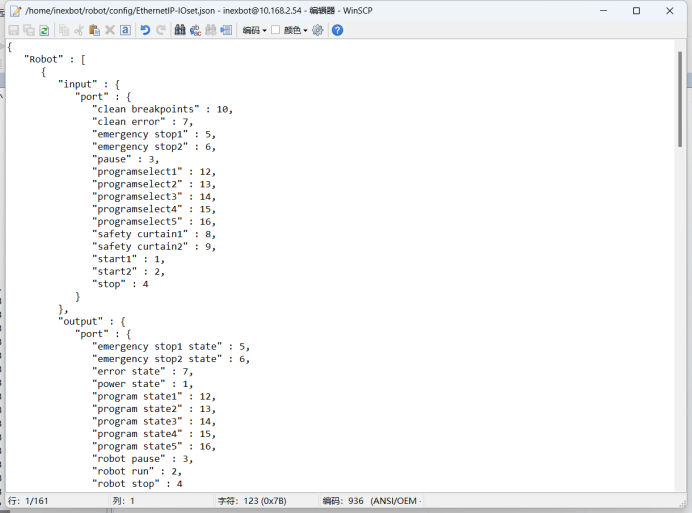692x513 pixels.
Task: Click the Paste clipboard icon
Action: pyautogui.click(x=94, y=30)
